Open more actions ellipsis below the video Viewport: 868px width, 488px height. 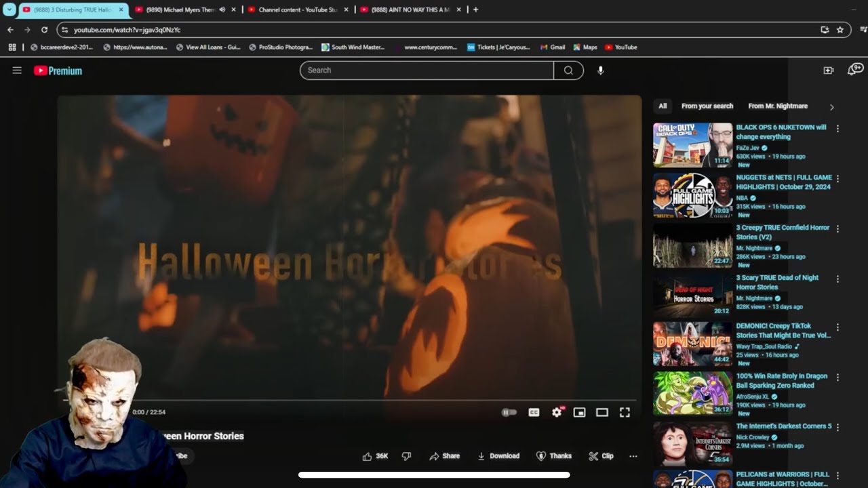coord(633,456)
